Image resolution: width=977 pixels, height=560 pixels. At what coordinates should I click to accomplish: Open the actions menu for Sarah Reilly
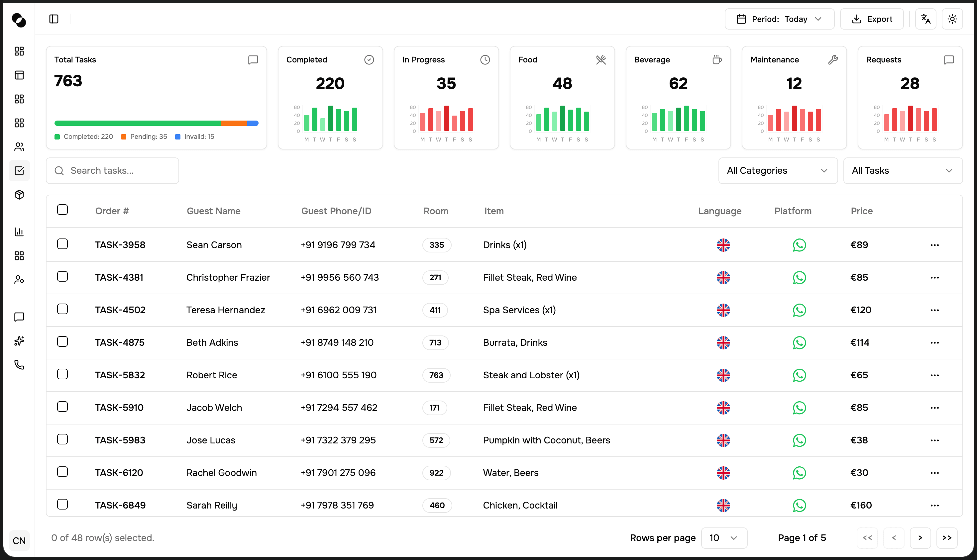934,506
